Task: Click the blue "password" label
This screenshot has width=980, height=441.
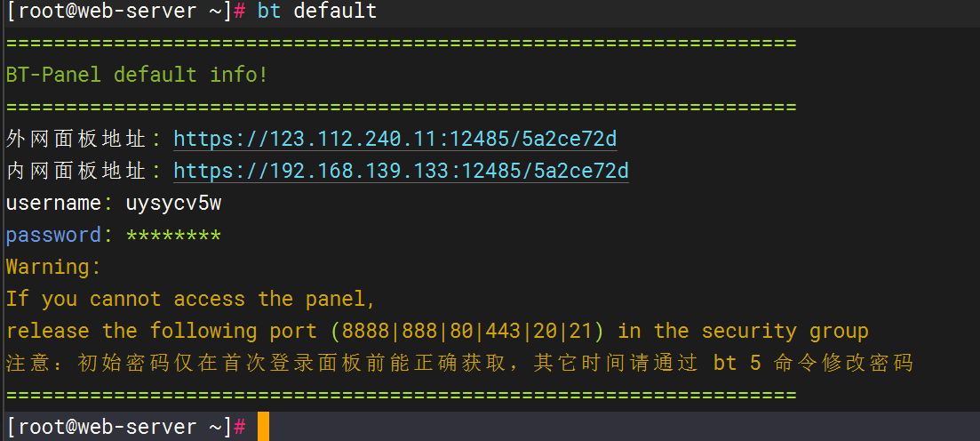Action: pos(53,235)
